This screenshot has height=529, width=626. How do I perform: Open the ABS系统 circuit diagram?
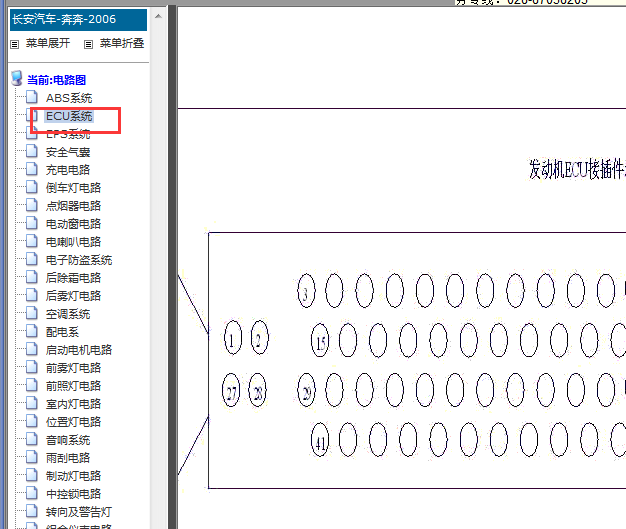(69, 98)
